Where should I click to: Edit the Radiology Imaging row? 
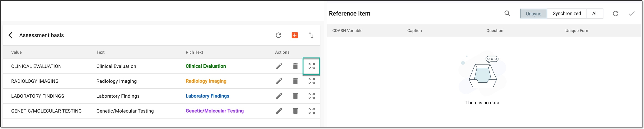point(279,81)
